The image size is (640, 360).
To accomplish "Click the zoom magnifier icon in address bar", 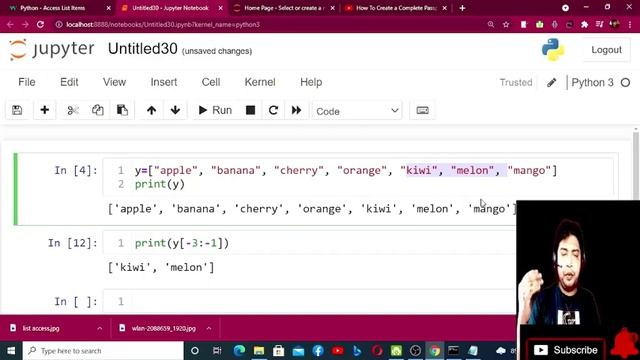I will [491, 24].
